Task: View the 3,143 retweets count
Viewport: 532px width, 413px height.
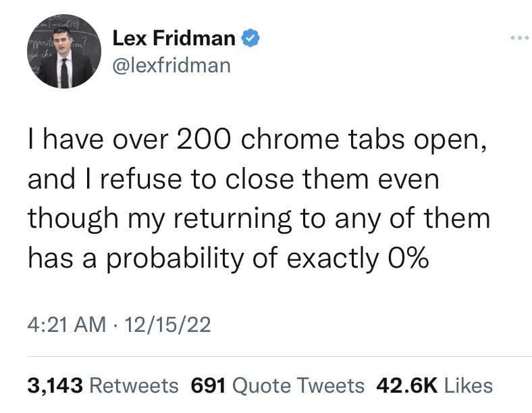Action: click(55, 385)
